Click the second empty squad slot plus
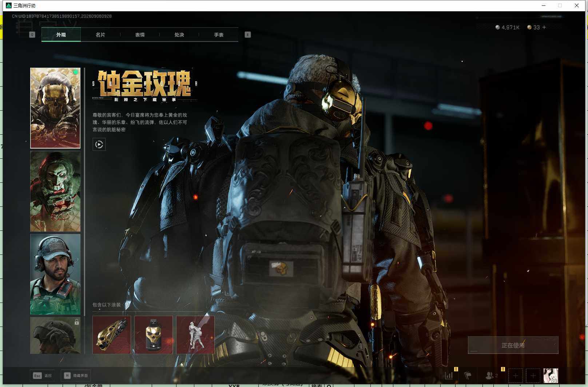 (533, 375)
